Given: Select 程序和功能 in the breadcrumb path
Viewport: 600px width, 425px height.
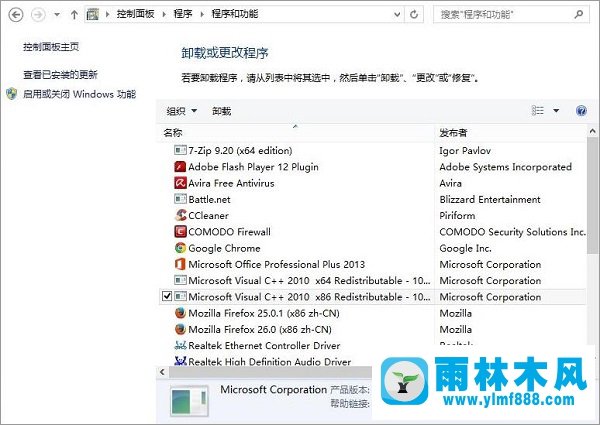Looking at the screenshot, I should (235, 14).
